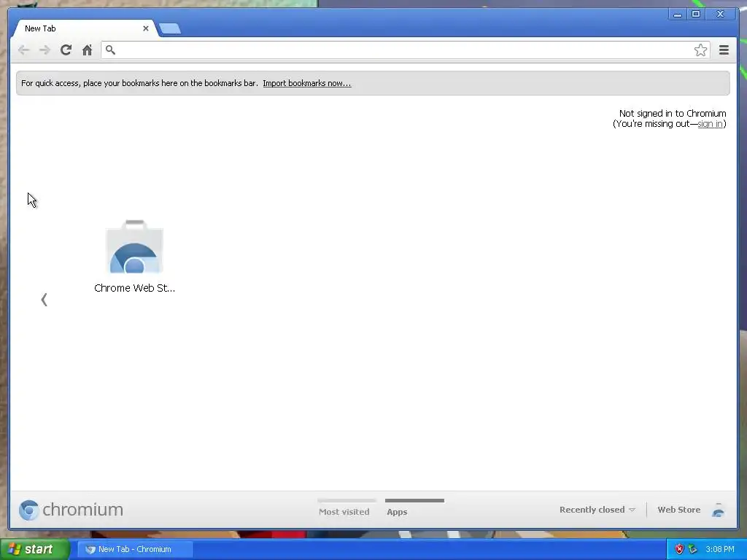747x560 pixels.
Task: Click the network connection tray icon
Action: [693, 549]
